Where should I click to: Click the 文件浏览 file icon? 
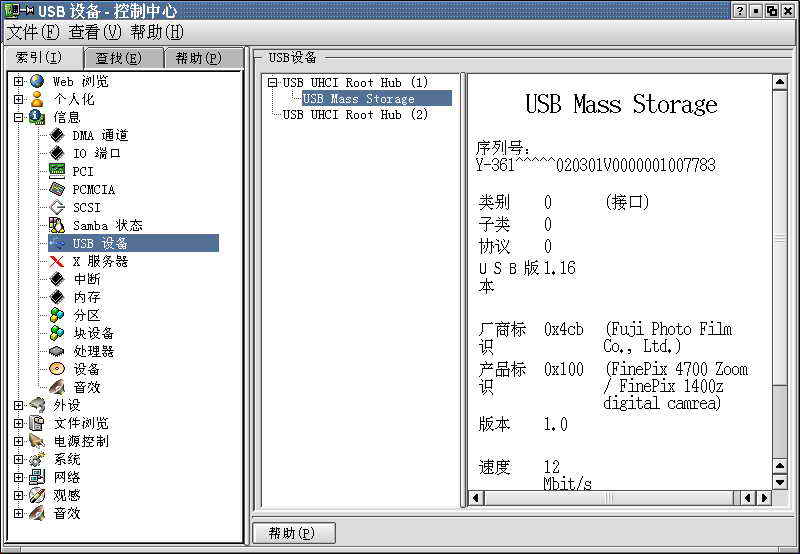[x=37, y=423]
